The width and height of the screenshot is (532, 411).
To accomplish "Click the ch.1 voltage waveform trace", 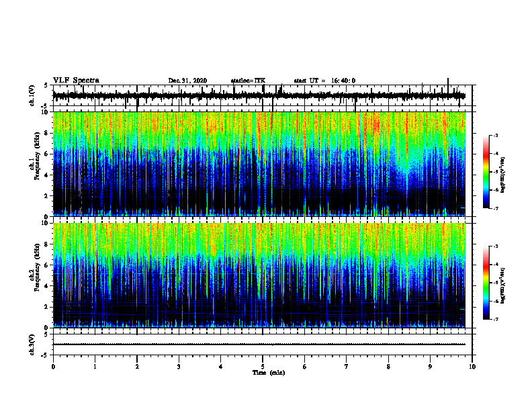I will coord(259,96).
